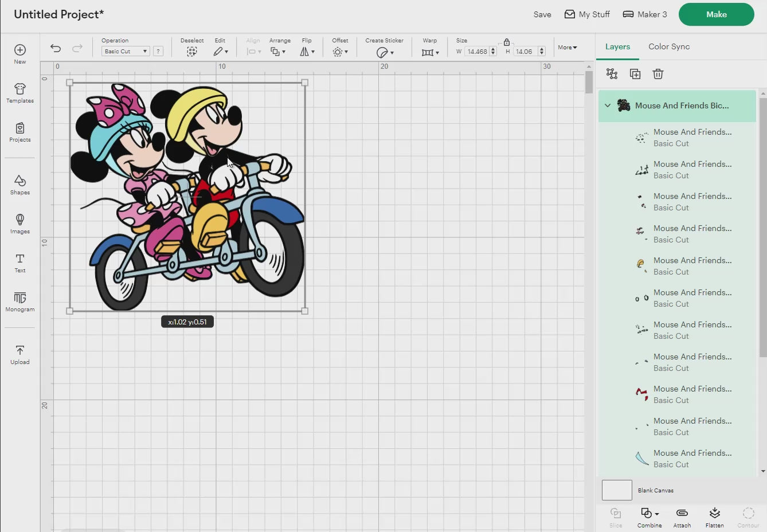The image size is (767, 532).
Task: Expand the More toolbar options
Action: click(568, 48)
